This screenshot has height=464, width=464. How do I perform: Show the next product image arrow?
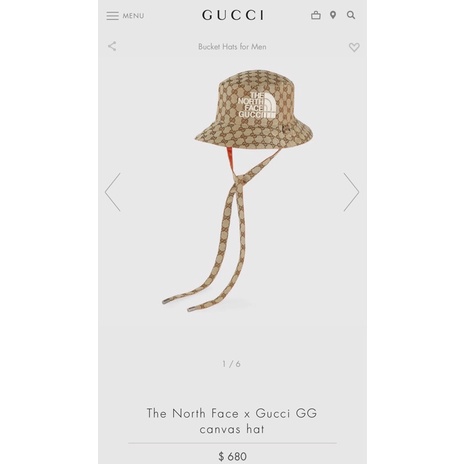point(351,192)
